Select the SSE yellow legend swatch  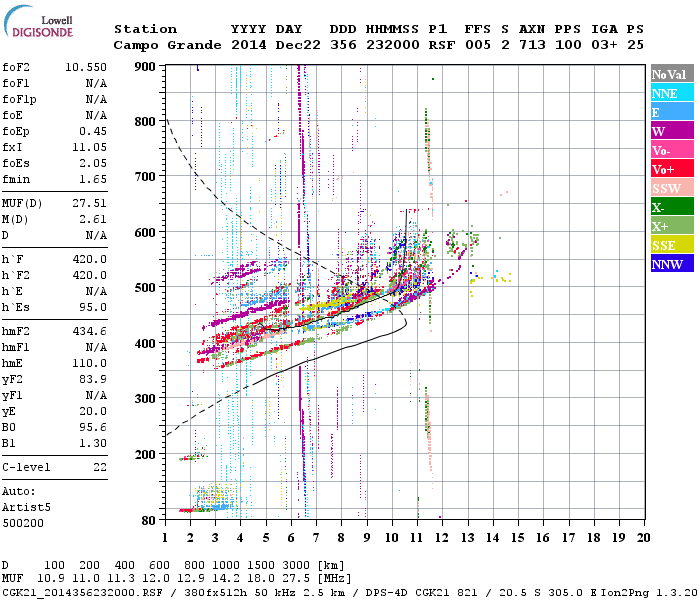[672, 245]
